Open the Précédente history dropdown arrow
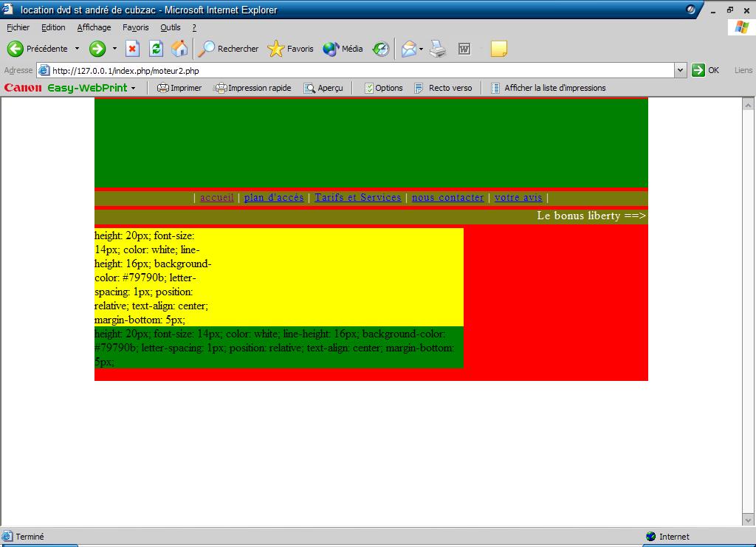Image resolution: width=756 pixels, height=547 pixels. click(77, 49)
